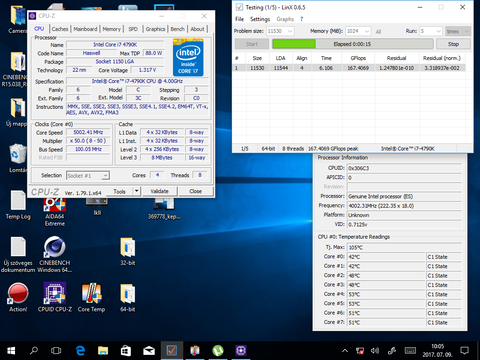
Task: Switch to CPU-Z taskbar button
Action: (x=241, y=351)
